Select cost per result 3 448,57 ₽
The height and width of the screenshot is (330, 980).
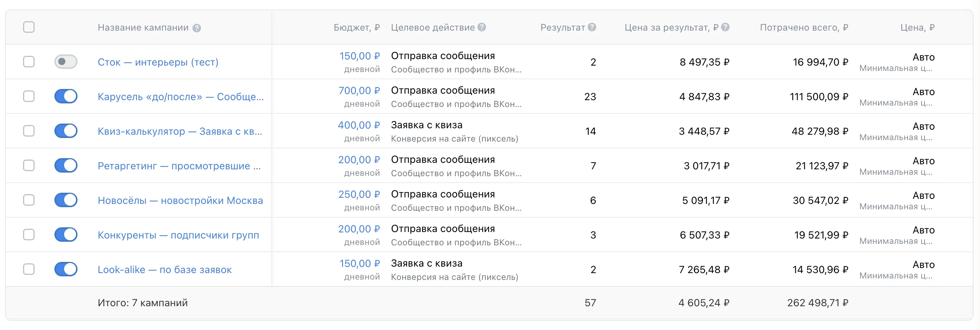[x=704, y=131]
